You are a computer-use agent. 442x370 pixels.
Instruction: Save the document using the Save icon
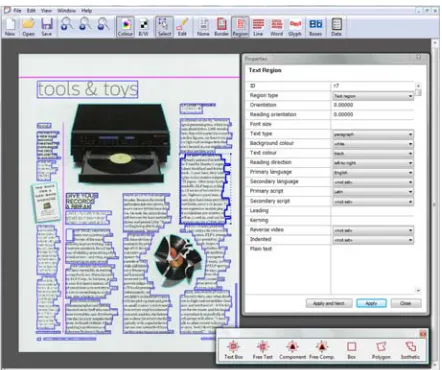tap(47, 27)
